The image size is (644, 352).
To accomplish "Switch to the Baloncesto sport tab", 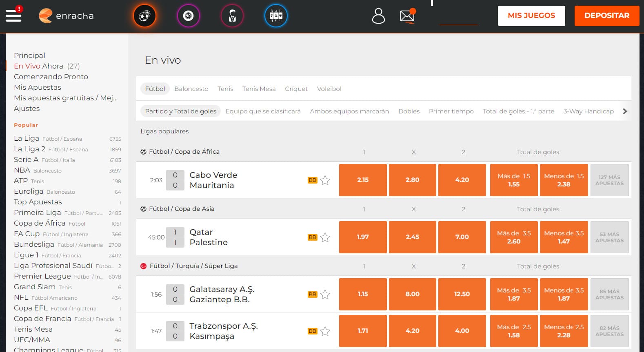I will pyautogui.click(x=191, y=89).
